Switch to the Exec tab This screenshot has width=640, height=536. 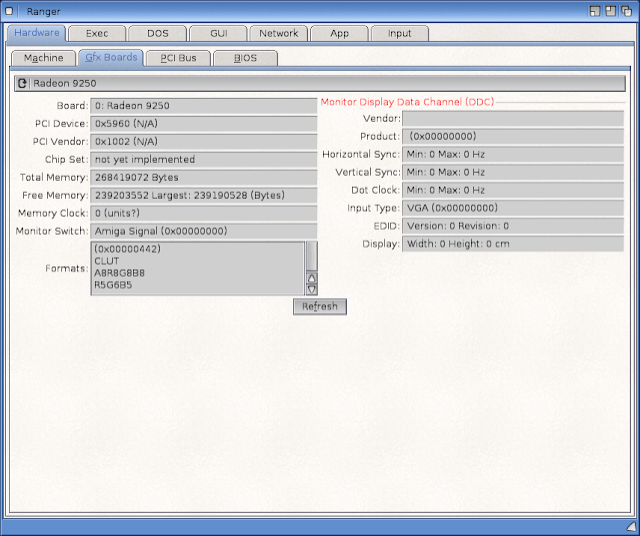pyautogui.click(x=97, y=33)
